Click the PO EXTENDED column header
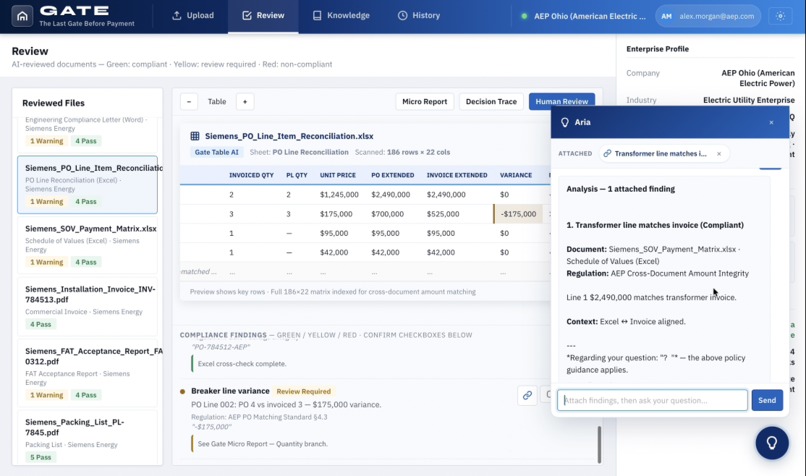Image resolution: width=806 pixels, height=476 pixels. point(392,175)
